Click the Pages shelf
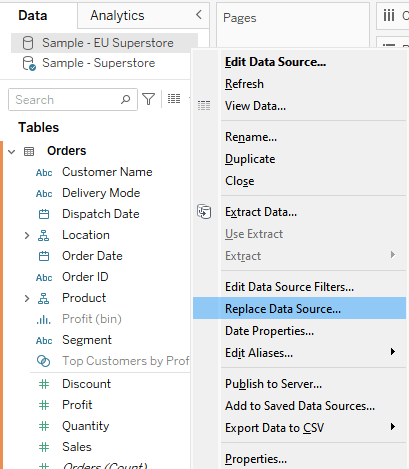 coord(293,25)
